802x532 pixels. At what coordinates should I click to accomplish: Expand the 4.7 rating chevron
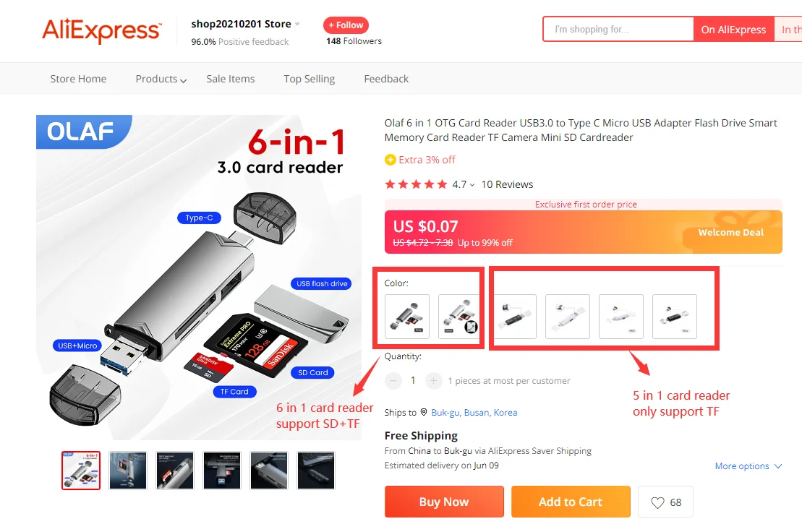click(472, 184)
